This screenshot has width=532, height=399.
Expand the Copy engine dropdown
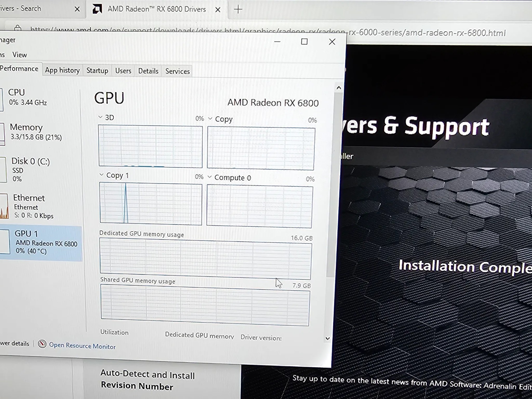pyautogui.click(x=210, y=119)
